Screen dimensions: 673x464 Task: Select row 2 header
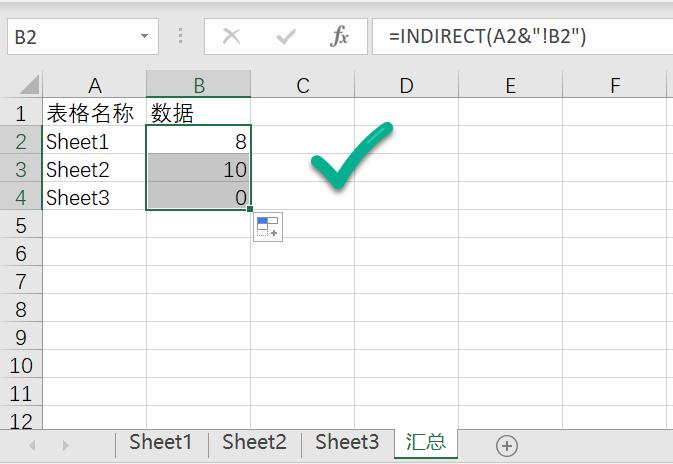click(x=21, y=141)
